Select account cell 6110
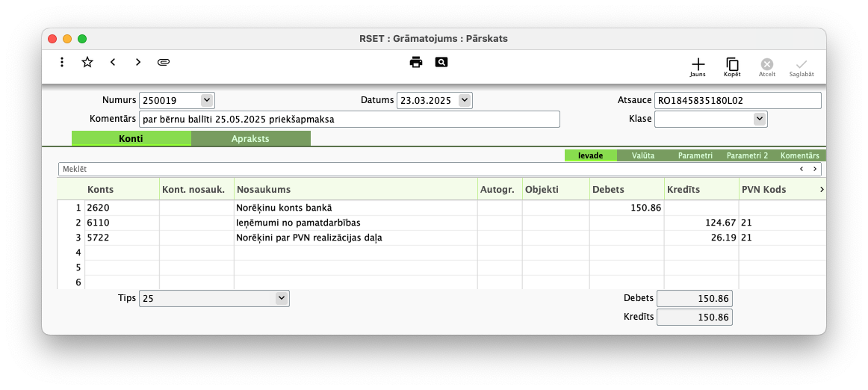The height and width of the screenshot is (390, 868). coord(123,223)
